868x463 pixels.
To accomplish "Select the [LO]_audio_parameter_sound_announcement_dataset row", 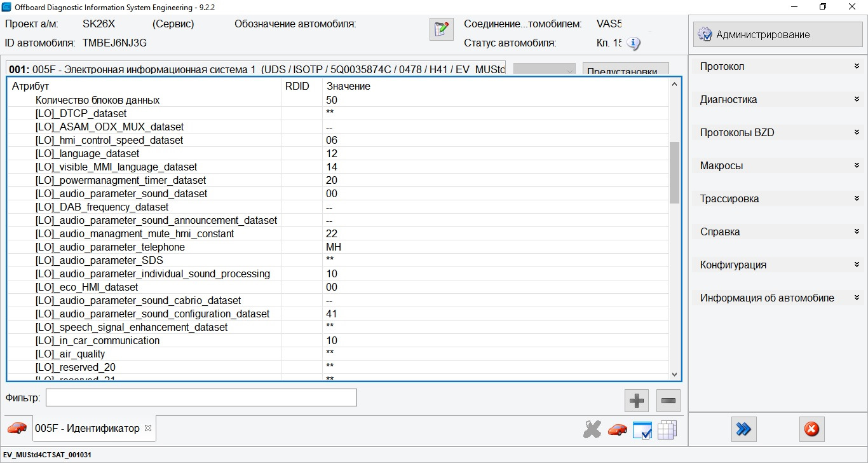I will 338,220.
